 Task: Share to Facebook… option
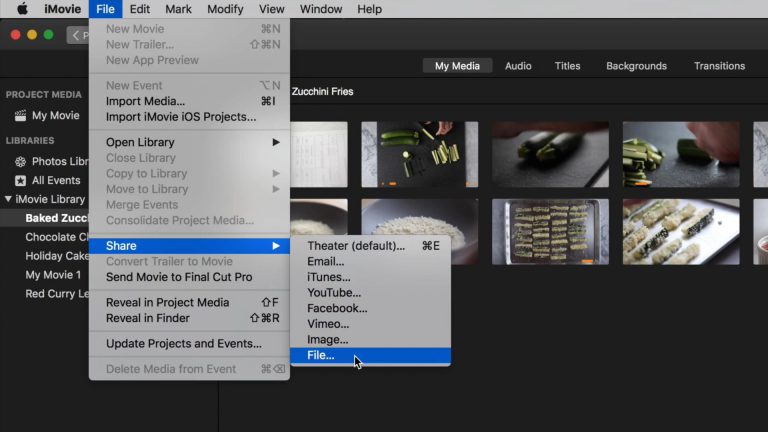370,309
